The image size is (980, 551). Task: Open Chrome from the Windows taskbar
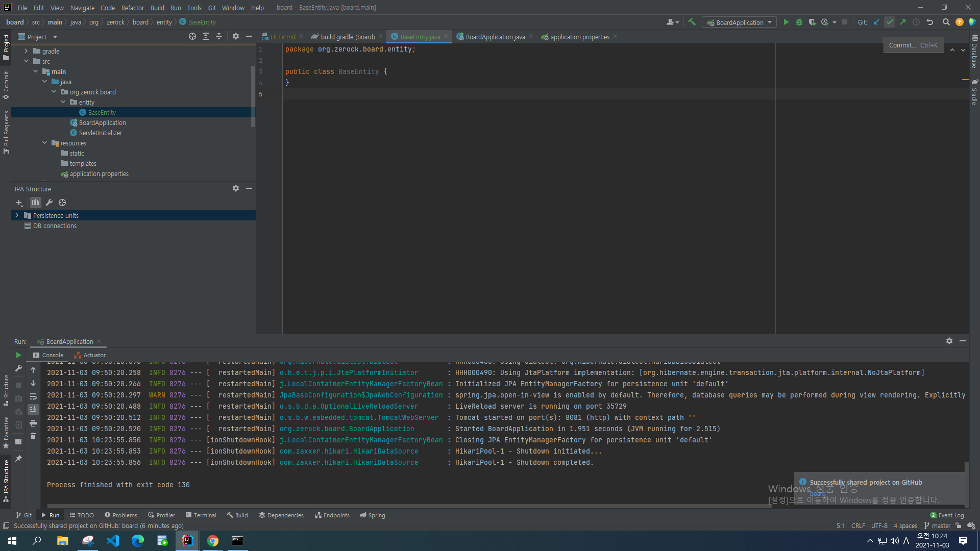pos(213,541)
